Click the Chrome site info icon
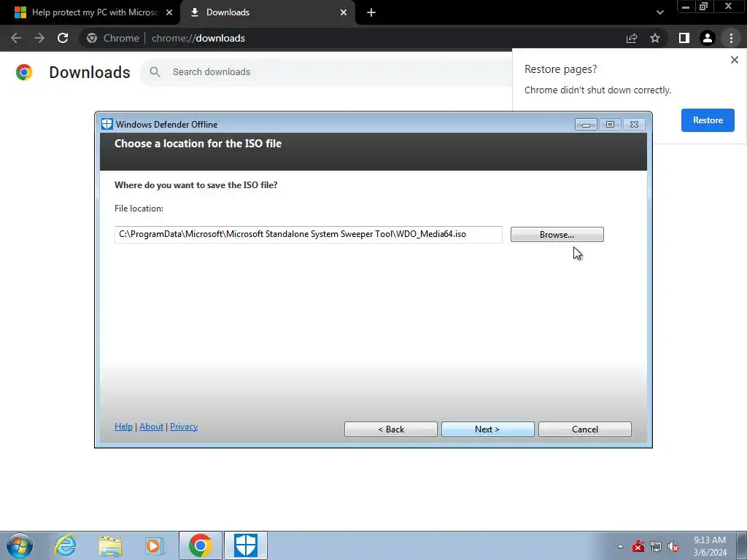 [x=92, y=38]
